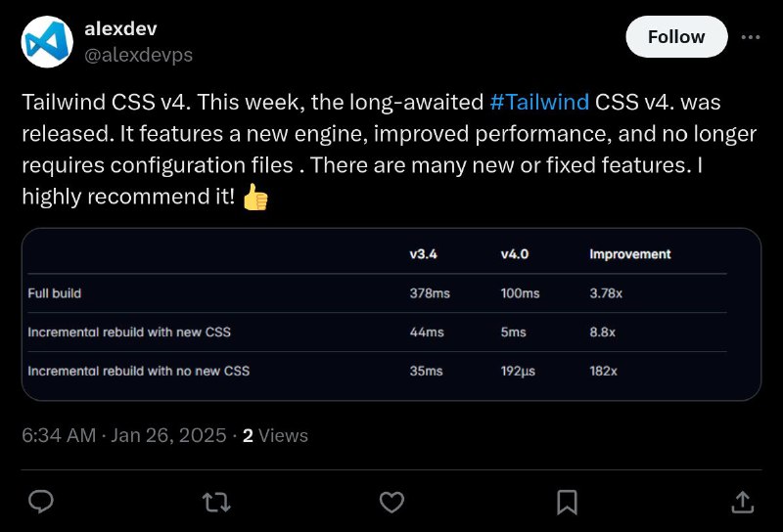Viewport: 783px width, 532px height.
Task: Open the @alexdevps handle link
Action: [138, 55]
